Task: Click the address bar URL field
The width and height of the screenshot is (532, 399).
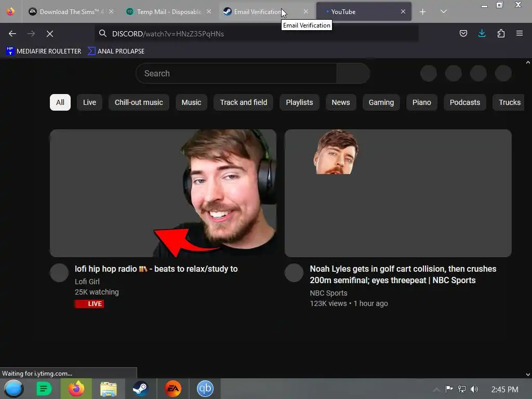Action: pyautogui.click(x=256, y=34)
